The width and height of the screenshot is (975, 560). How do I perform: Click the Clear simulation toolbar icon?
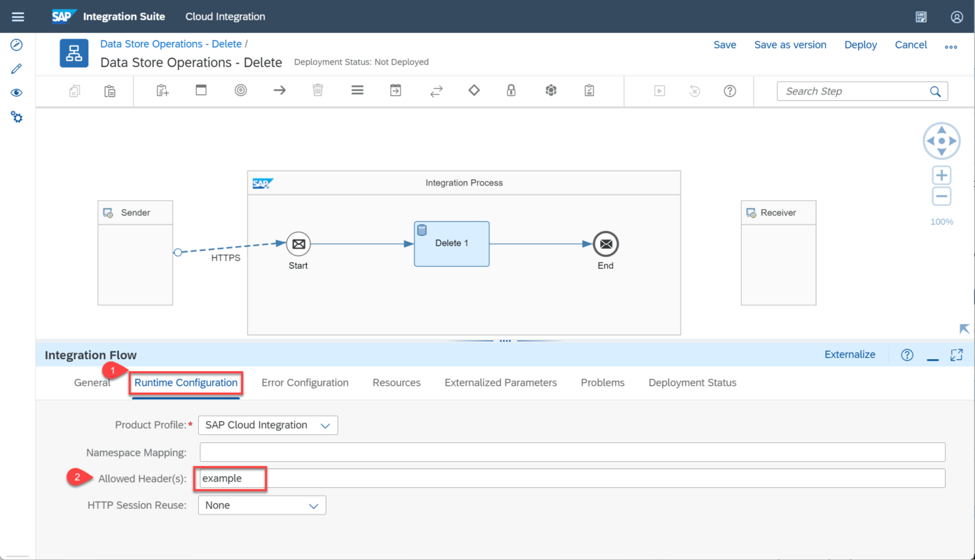click(x=695, y=91)
